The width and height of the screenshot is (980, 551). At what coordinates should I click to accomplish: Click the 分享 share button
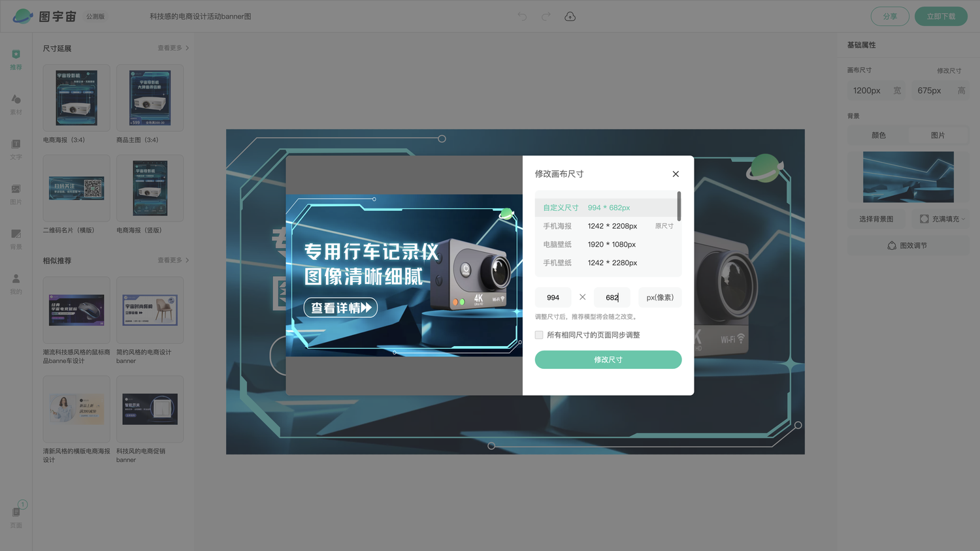tap(890, 16)
